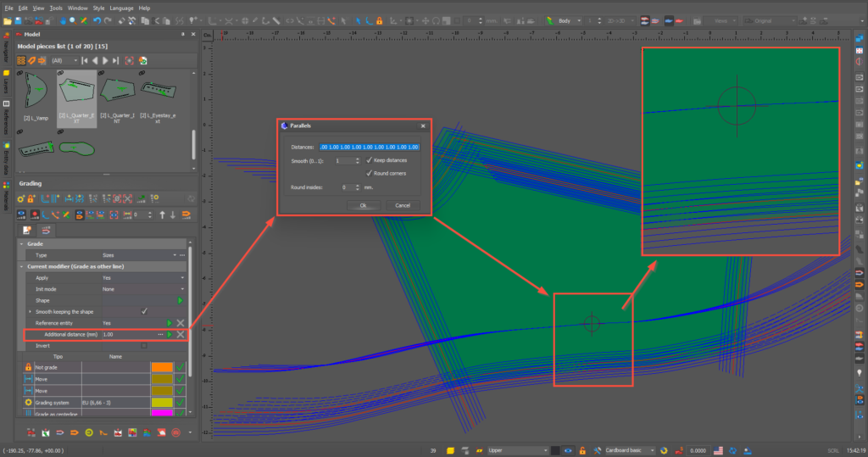Collapse the Current modifier section

21,266
